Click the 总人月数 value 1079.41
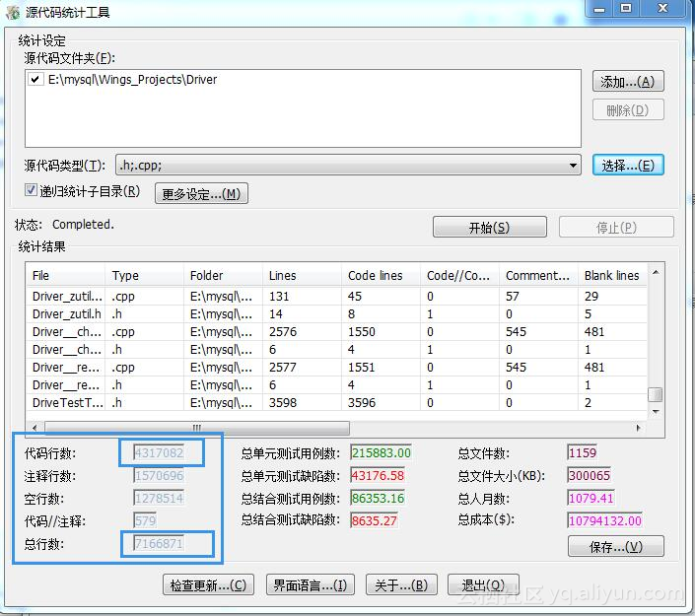The width and height of the screenshot is (695, 616). tap(591, 498)
